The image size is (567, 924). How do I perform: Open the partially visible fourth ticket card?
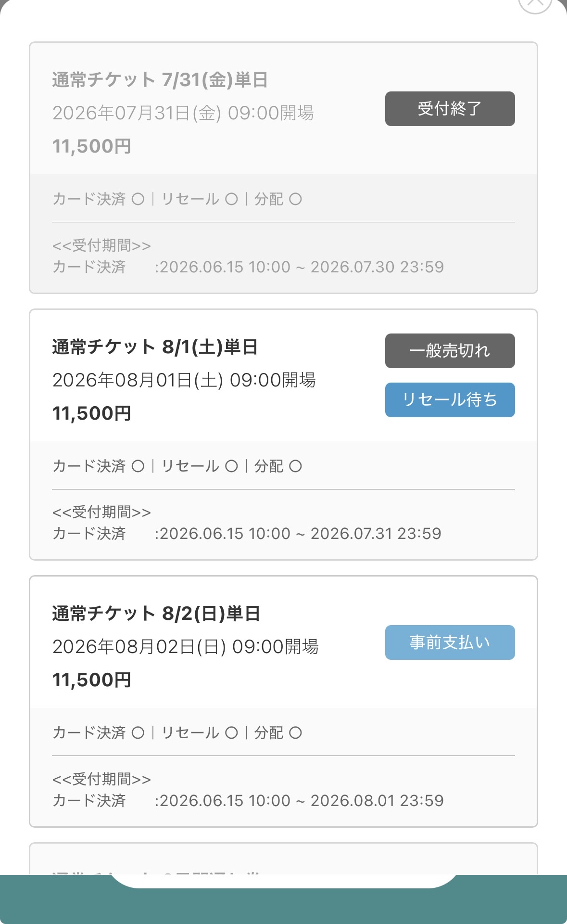pos(283,859)
